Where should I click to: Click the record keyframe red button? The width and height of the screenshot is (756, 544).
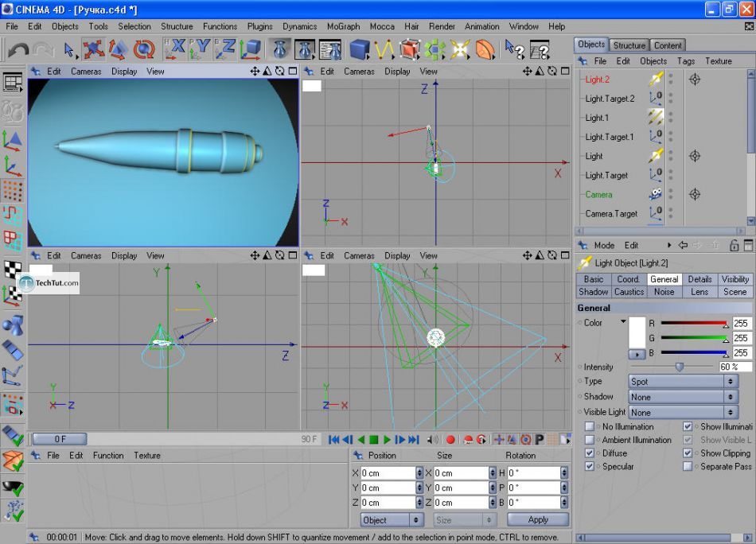450,440
